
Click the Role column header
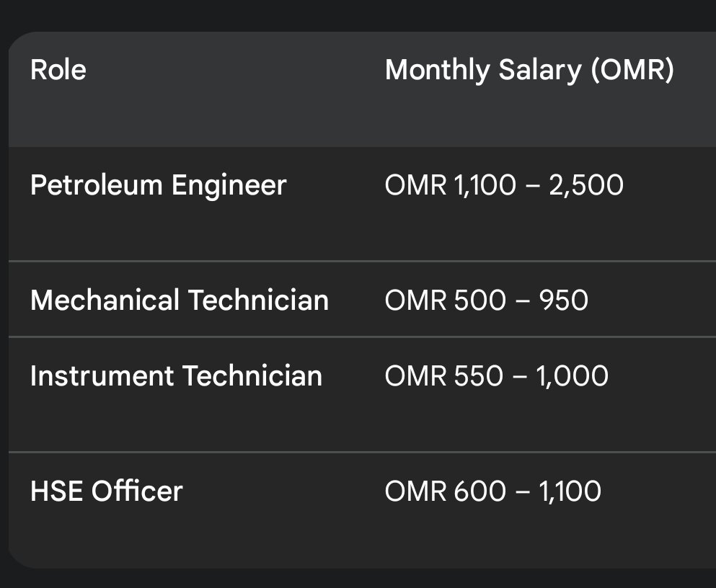click(58, 70)
